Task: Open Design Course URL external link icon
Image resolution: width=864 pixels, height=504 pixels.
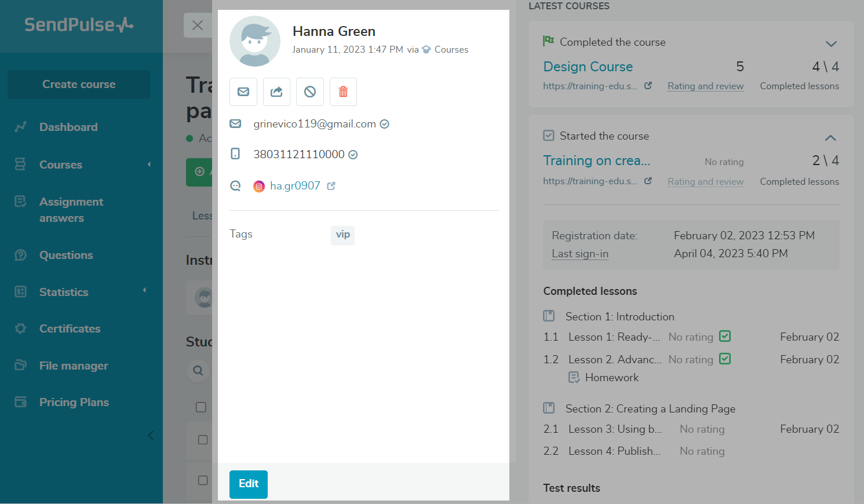Action: point(648,86)
